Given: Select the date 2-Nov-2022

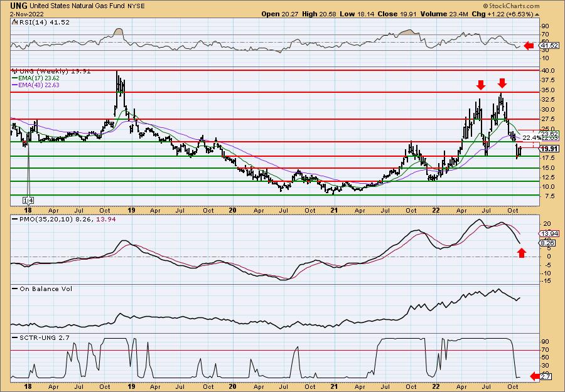Looking at the screenshot, I should click(x=27, y=14).
